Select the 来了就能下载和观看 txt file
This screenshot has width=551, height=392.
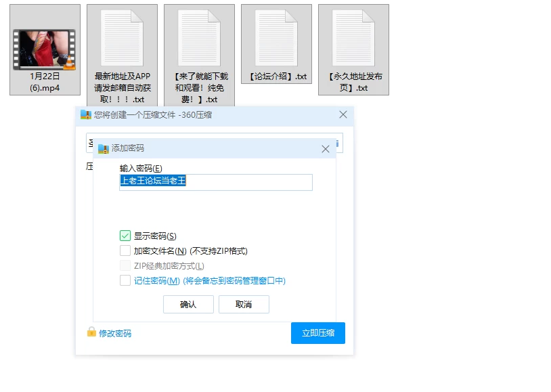[x=199, y=56]
